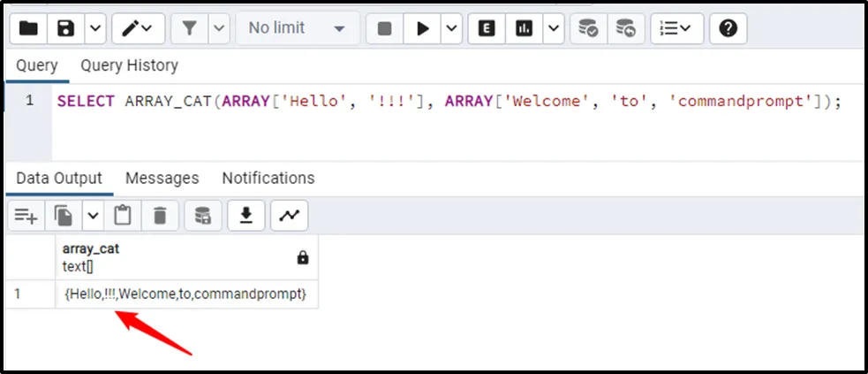Execute the query with play button
The width and height of the screenshot is (868, 374).
(423, 28)
